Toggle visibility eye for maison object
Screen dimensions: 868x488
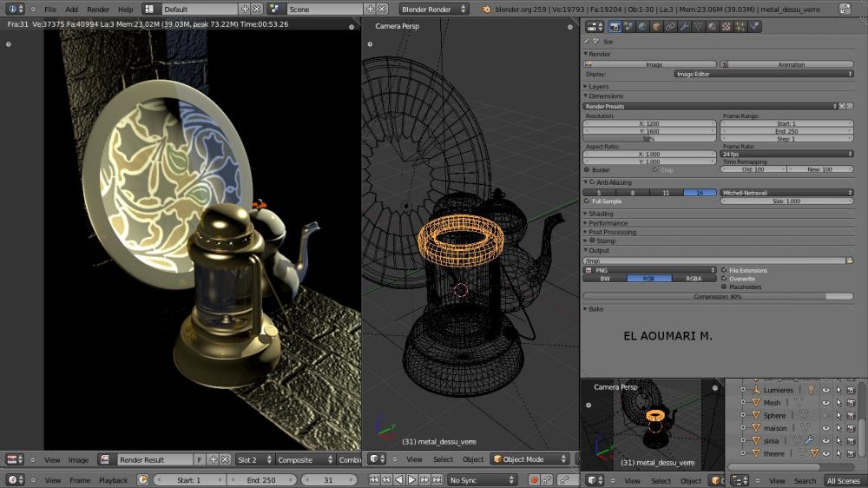[x=825, y=428]
